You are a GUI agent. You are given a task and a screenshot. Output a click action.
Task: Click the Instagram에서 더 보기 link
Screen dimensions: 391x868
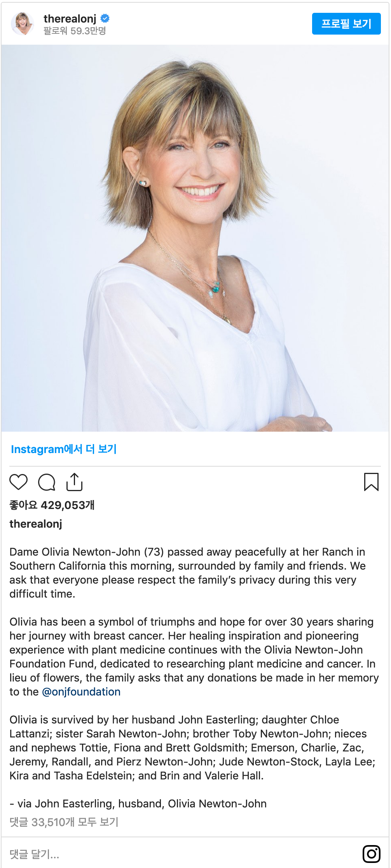pyautogui.click(x=64, y=449)
